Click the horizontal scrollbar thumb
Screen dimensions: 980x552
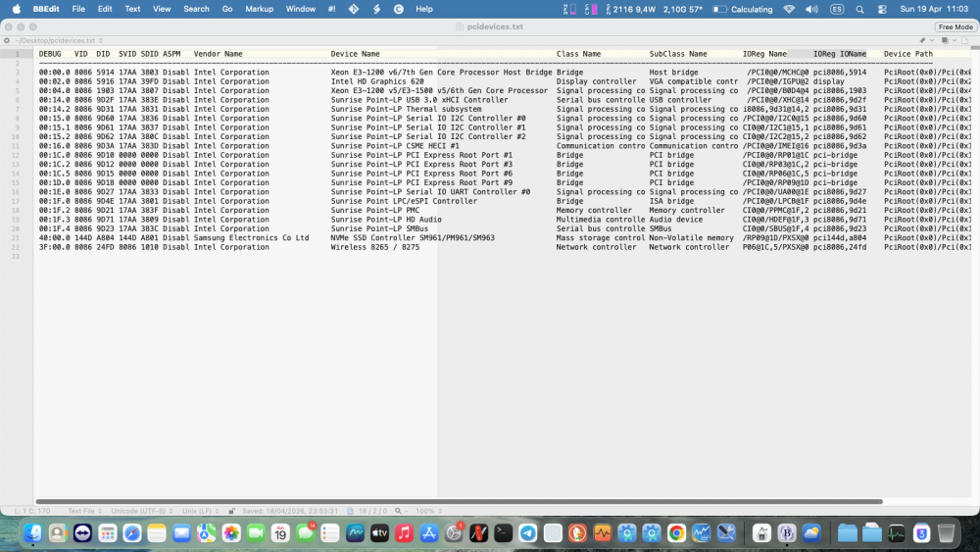point(460,501)
